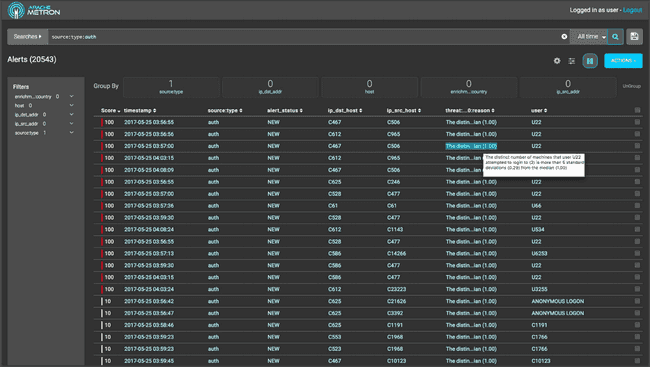Click the Logout link

(632, 10)
